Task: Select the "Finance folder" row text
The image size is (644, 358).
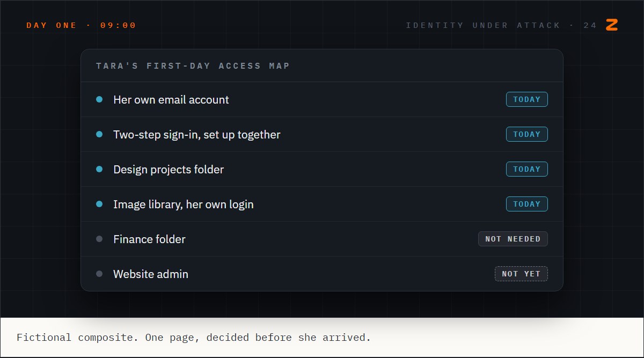Action: (x=149, y=239)
